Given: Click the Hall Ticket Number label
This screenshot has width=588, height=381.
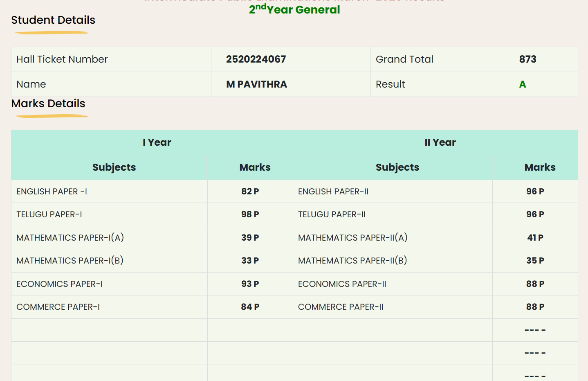Looking at the screenshot, I should 62,59.
